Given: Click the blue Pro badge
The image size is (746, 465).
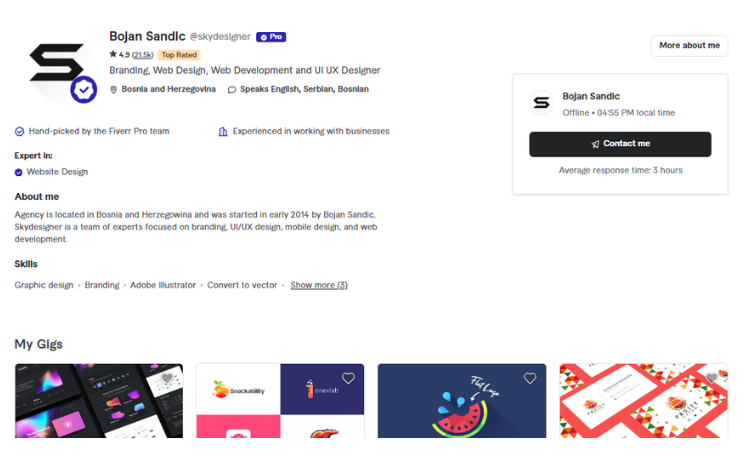Looking at the screenshot, I should tap(271, 37).
